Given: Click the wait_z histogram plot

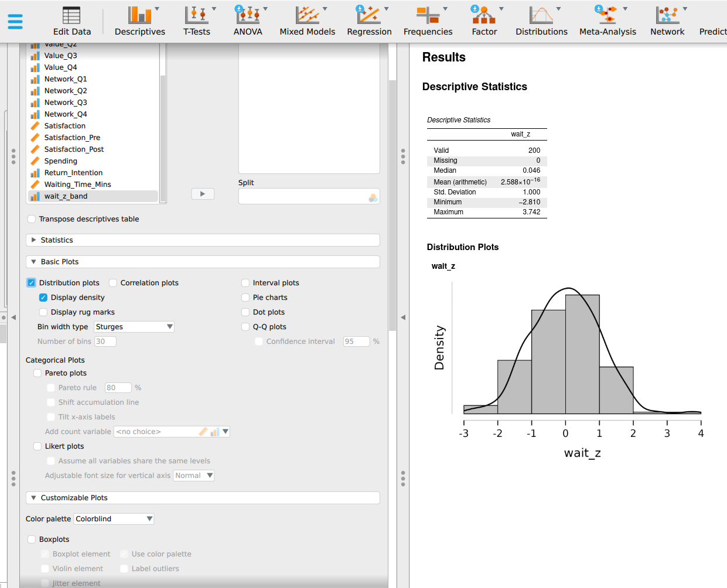Looking at the screenshot, I should (x=567, y=369).
